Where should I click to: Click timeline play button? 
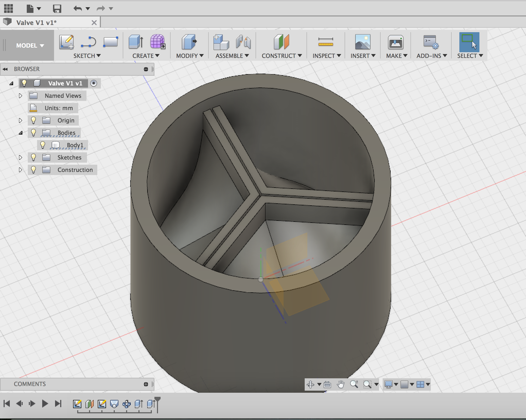point(45,404)
